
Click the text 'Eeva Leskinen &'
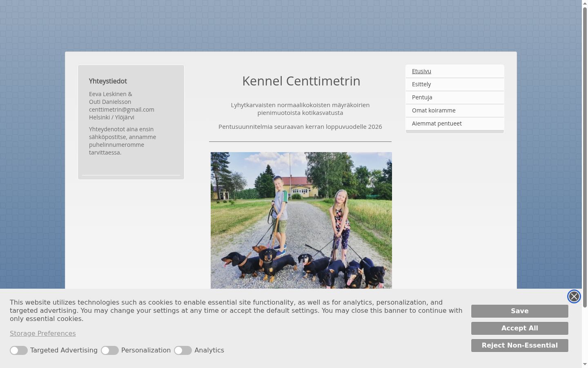click(x=111, y=94)
